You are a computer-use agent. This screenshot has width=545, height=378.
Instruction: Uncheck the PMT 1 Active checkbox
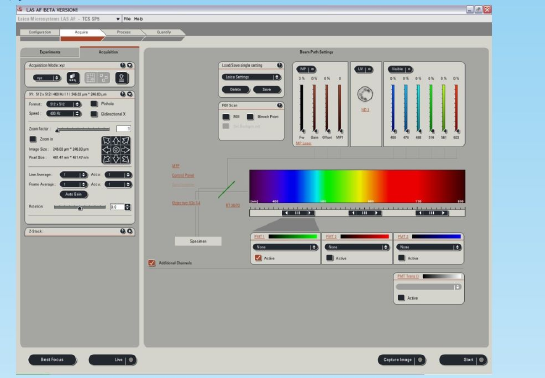pyautogui.click(x=258, y=258)
